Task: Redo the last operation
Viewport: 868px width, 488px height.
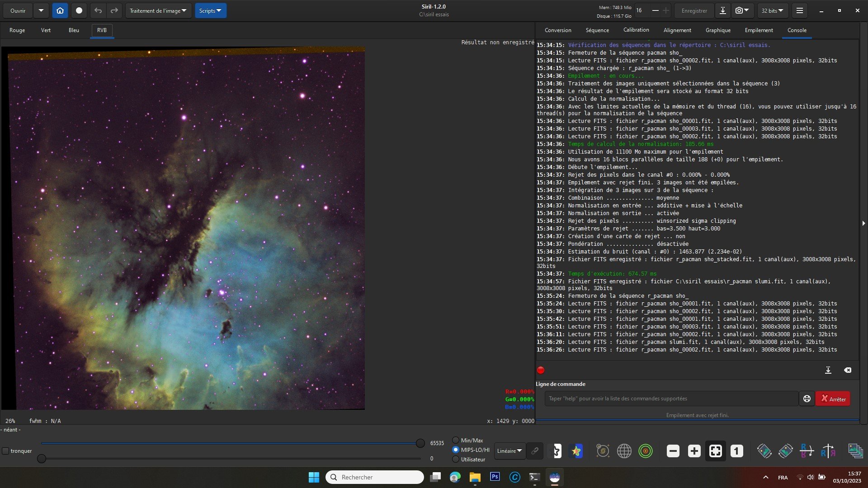Action: [114, 10]
